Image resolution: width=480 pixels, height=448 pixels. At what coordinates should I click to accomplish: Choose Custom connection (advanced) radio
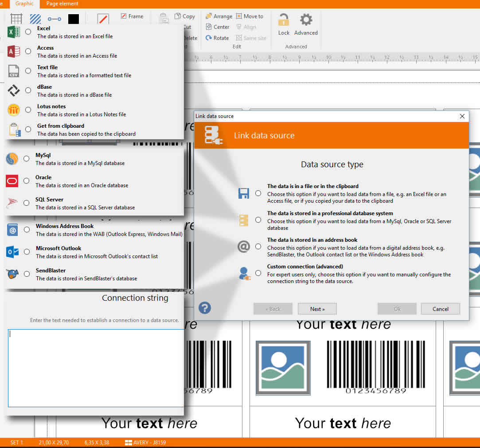258,273
